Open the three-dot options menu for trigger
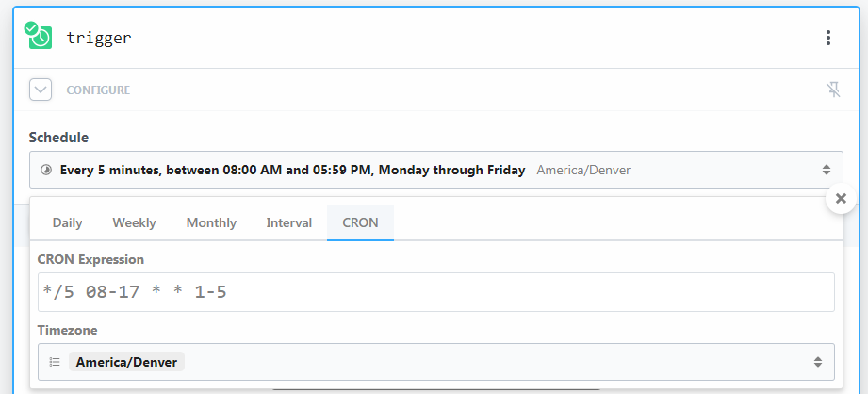This screenshot has width=868, height=394. pos(828,38)
